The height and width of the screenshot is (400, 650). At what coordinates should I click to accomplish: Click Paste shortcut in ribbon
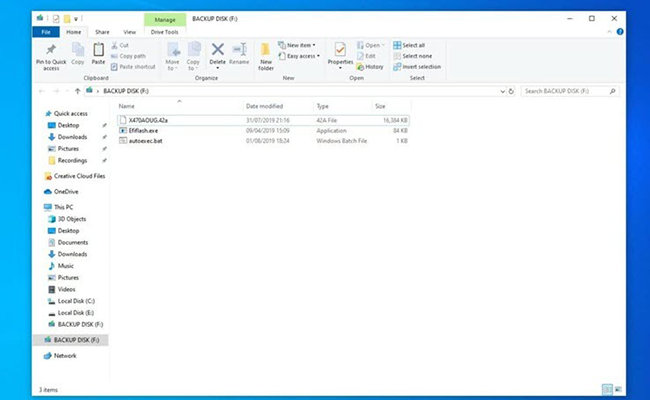tap(133, 67)
